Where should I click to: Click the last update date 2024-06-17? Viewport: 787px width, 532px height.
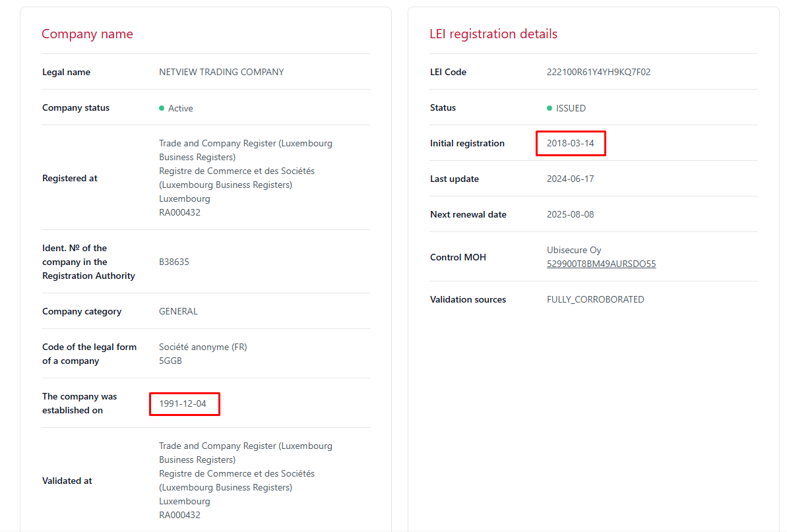tap(571, 179)
